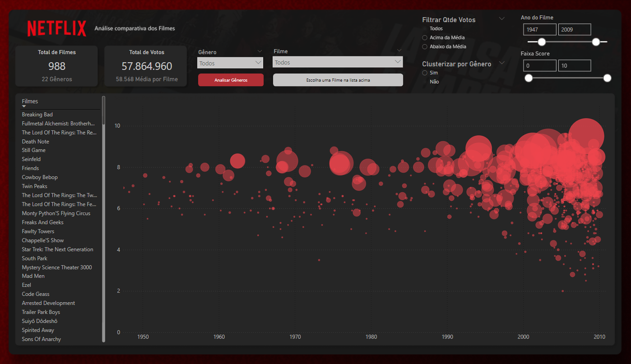Click the Faixa Score maximum handle
Viewport: 631px width, 364px height.
[607, 78]
